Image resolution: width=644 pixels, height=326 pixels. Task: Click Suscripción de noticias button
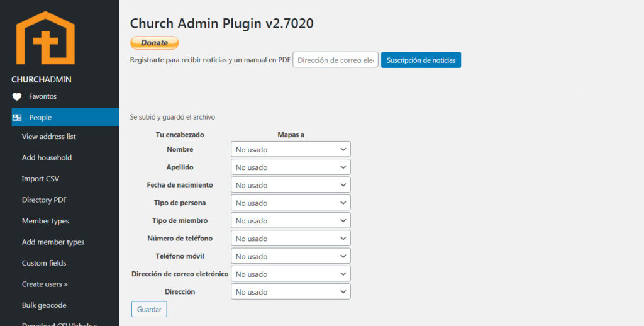tap(421, 60)
